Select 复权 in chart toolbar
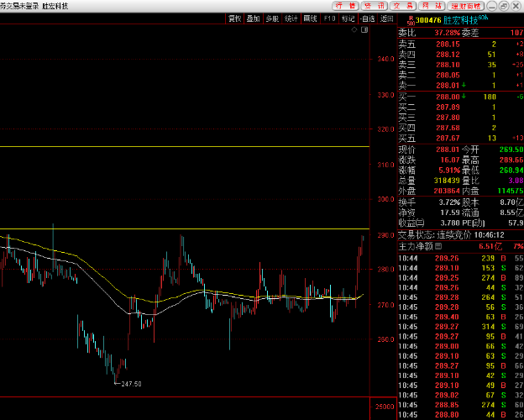 (234, 18)
